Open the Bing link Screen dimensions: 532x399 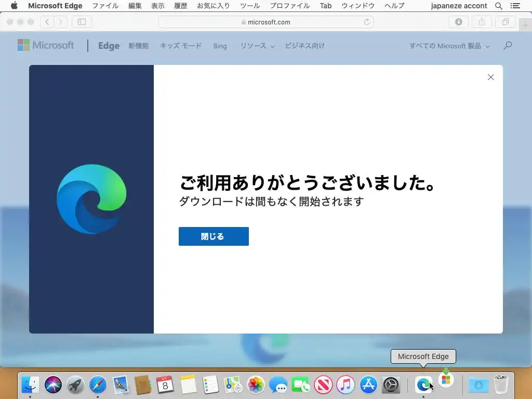[x=220, y=46]
